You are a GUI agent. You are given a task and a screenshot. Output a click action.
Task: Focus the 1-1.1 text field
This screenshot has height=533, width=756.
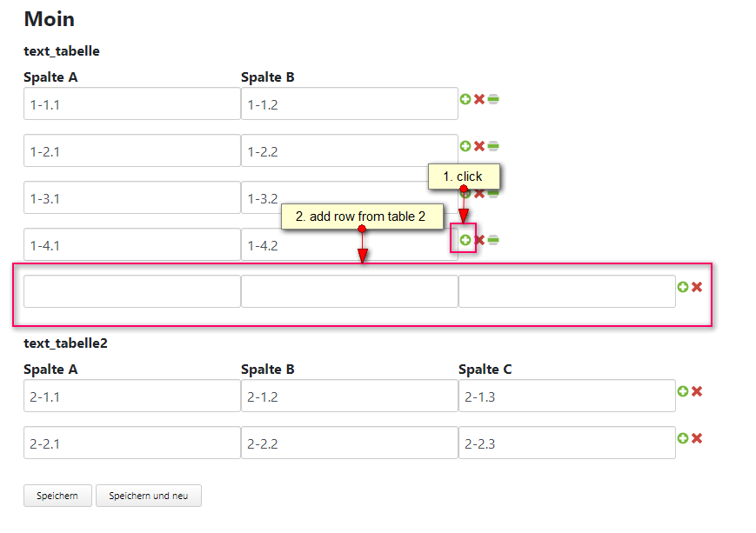131,104
